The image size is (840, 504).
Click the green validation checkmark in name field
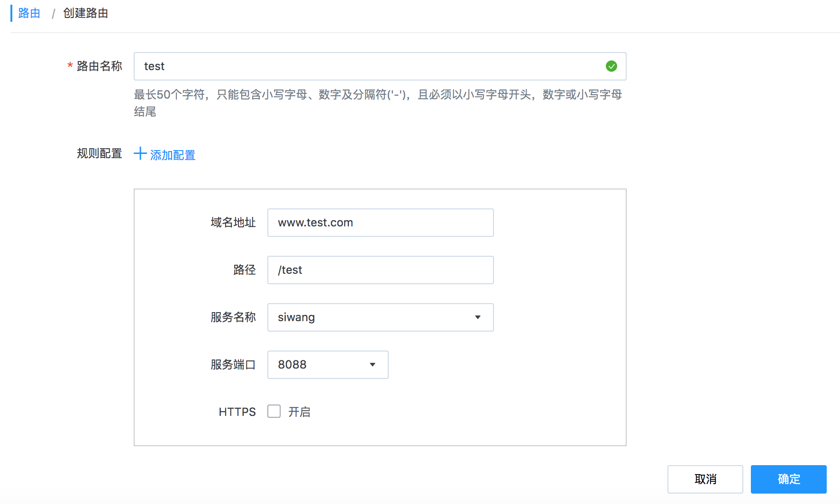pyautogui.click(x=612, y=66)
